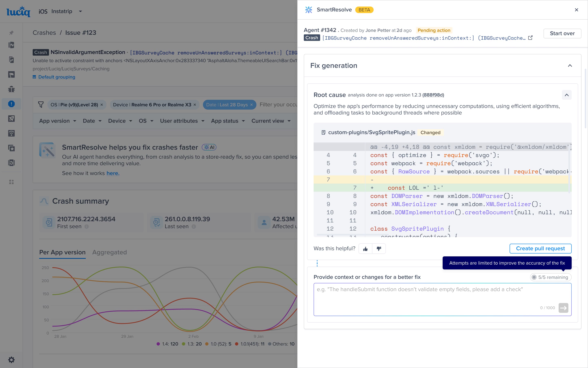
Task: Click the filter funnel icon
Action: click(x=41, y=105)
